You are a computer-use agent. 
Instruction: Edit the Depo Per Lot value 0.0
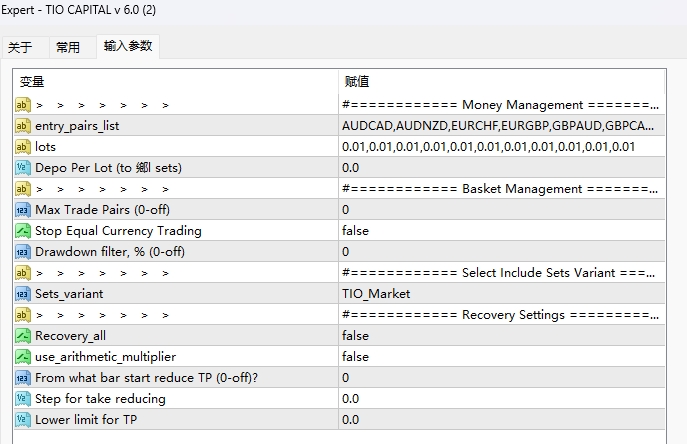502,168
